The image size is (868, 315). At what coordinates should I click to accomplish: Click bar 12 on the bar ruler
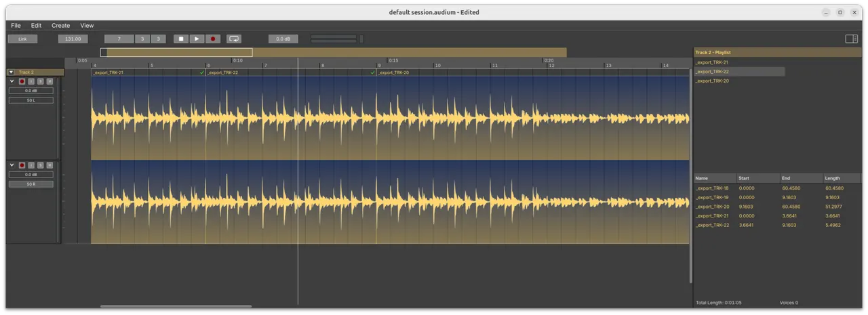(551, 66)
